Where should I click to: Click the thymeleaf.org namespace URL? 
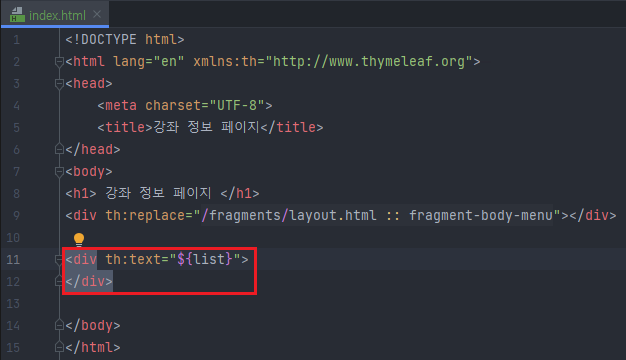pos(369,61)
